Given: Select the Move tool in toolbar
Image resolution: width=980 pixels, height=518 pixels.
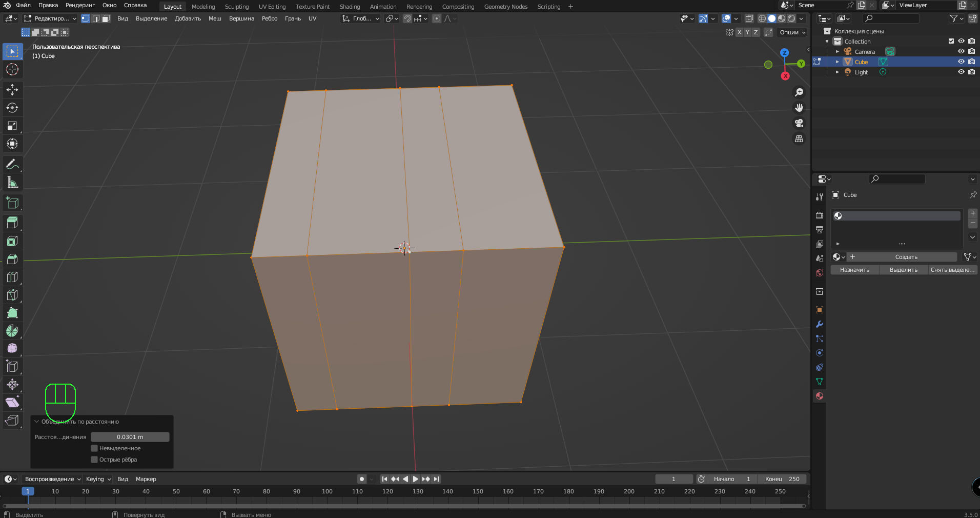Looking at the screenshot, I should point(12,90).
